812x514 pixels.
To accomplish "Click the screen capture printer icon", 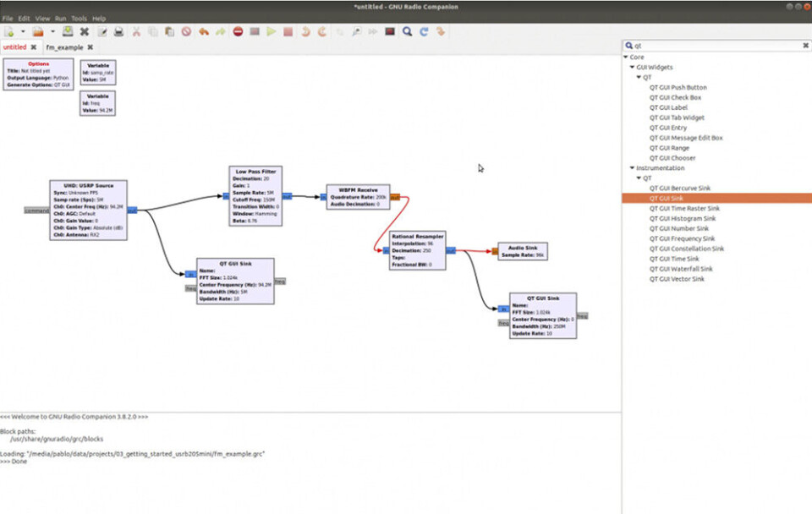I will [x=118, y=31].
